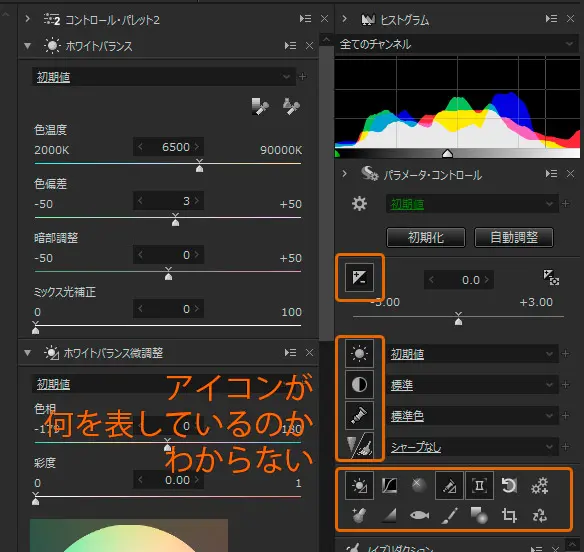Viewport: 584px width, 552px height.
Task: Open ヒストグラム panel options menu icon
Action: 551,19
